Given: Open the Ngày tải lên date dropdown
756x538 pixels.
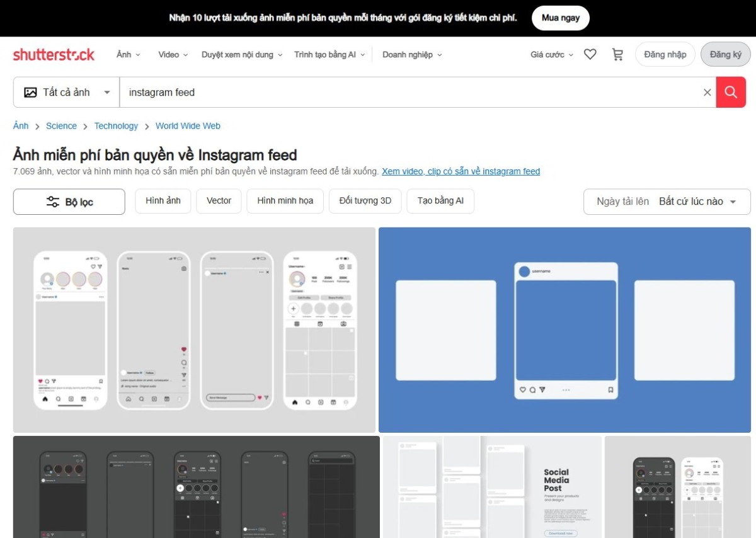Looking at the screenshot, I should click(x=667, y=202).
